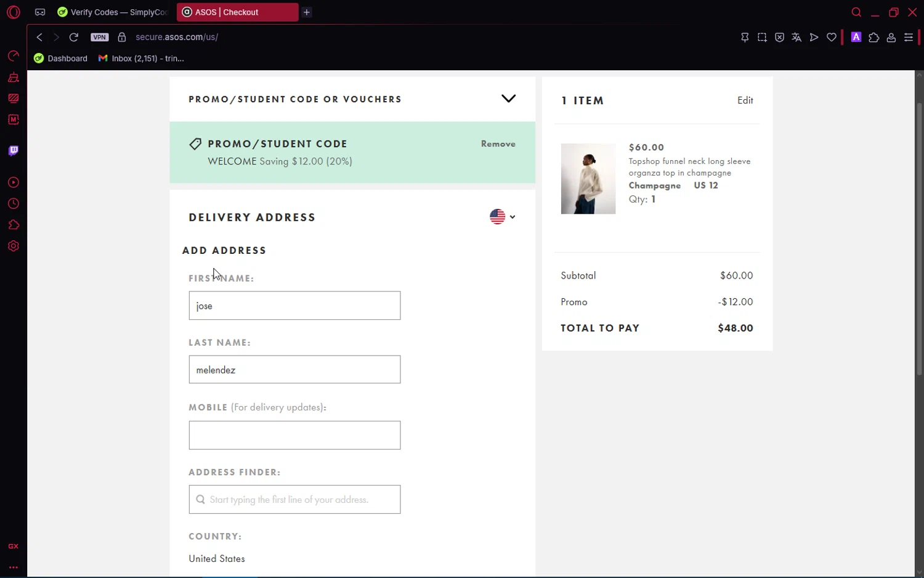Screen dimensions: 924x578
Task: Bookmark page with the heart icon
Action: [832, 38]
